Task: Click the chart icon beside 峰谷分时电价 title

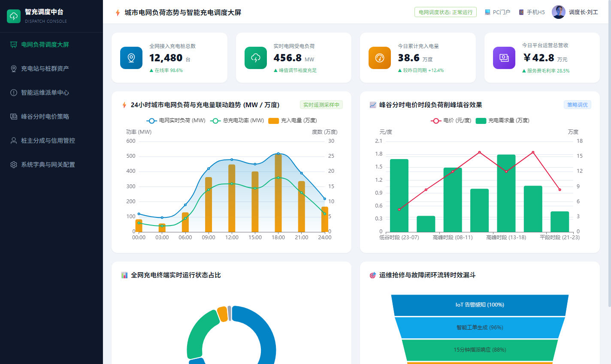Action: (373, 105)
